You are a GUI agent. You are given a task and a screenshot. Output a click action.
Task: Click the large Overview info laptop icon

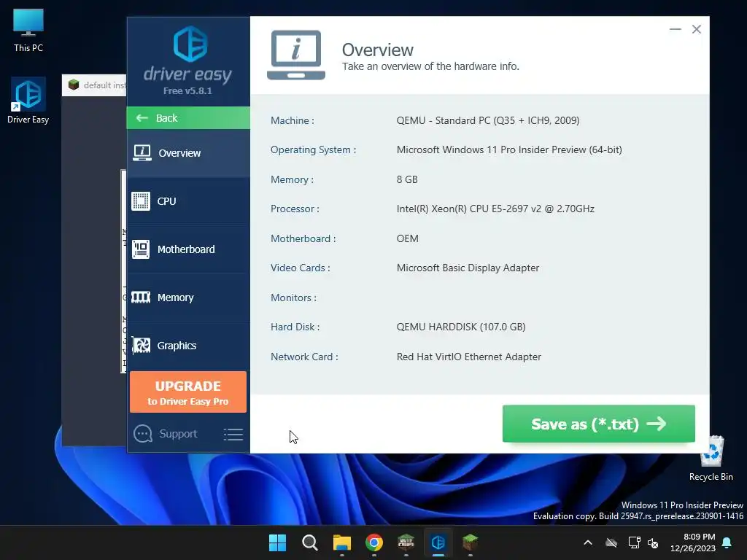(296, 55)
